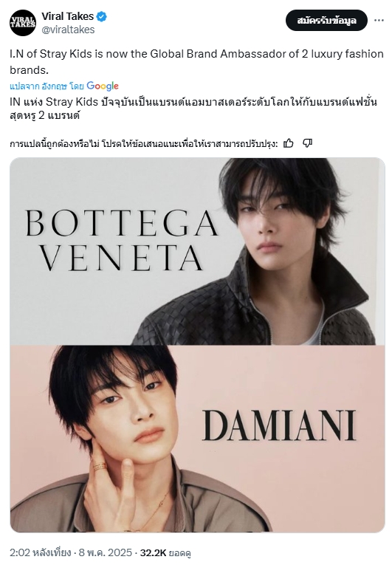
Task: Click the 2:02 หลังเที่ยง timestamp
Action: 40,552
